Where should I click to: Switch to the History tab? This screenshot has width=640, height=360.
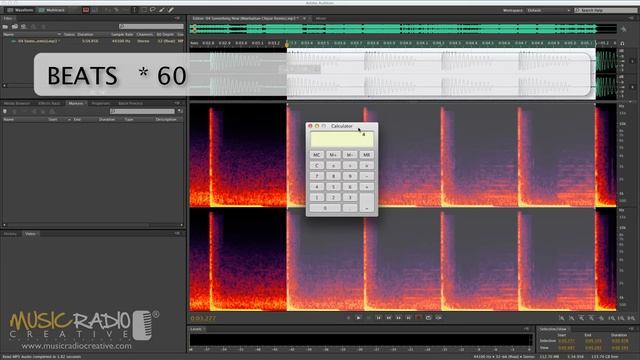(10, 234)
